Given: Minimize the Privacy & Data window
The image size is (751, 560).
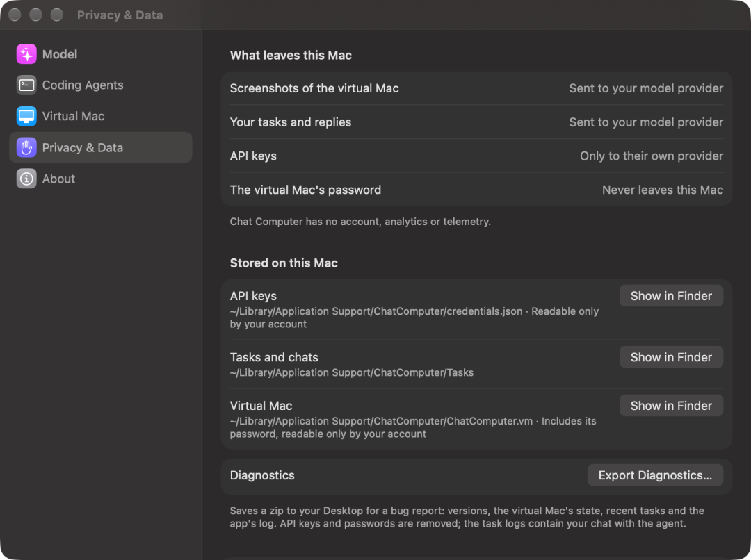Looking at the screenshot, I should point(36,15).
